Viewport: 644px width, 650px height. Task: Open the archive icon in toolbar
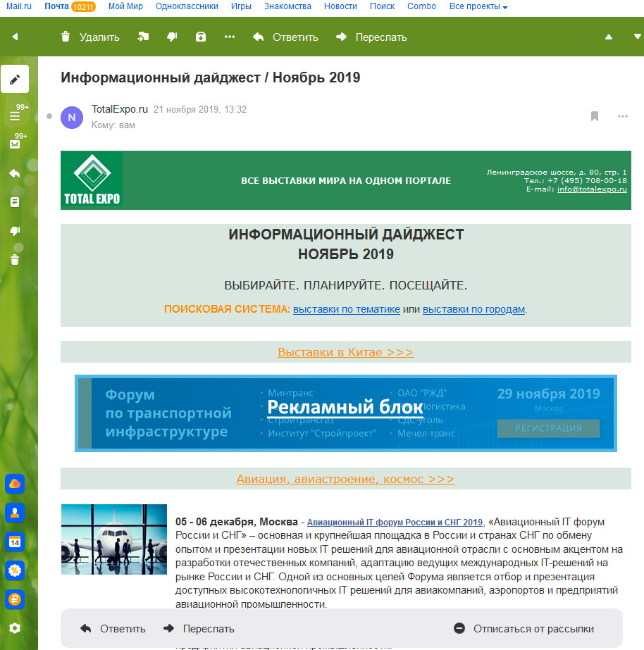(201, 37)
